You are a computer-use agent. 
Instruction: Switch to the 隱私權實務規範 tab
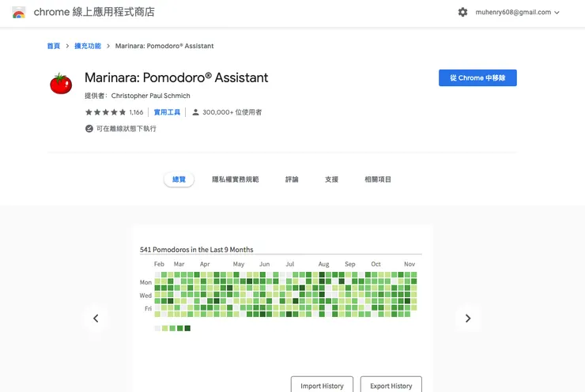click(x=236, y=179)
